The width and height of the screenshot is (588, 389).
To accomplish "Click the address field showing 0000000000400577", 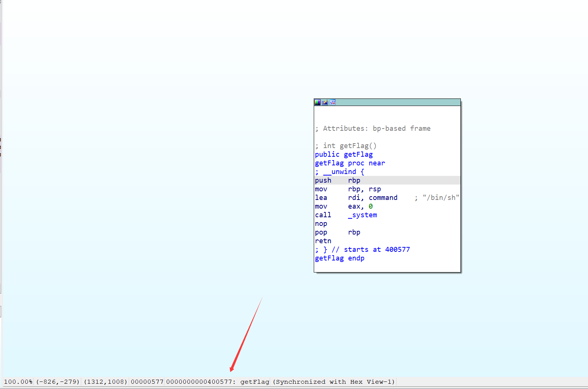I will click(x=200, y=381).
